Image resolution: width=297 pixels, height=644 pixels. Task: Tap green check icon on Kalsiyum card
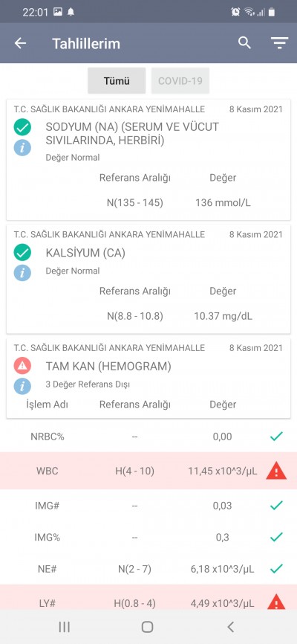[x=22, y=253]
